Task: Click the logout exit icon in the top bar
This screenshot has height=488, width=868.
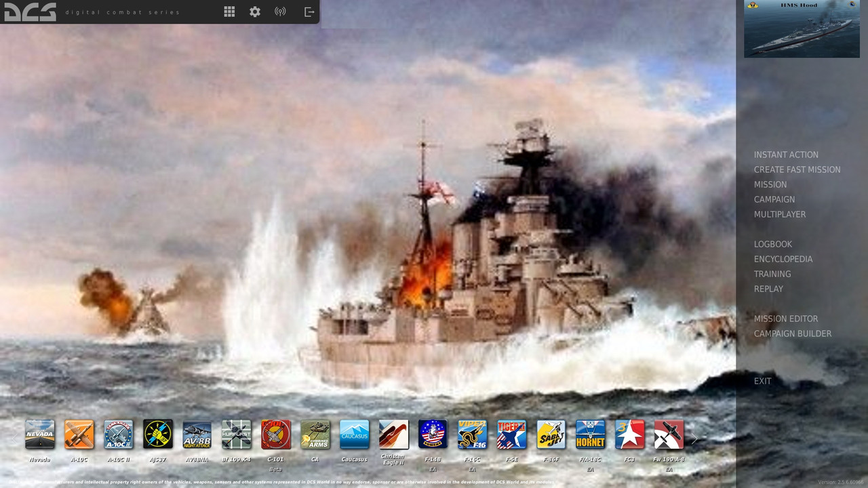Action: (309, 12)
